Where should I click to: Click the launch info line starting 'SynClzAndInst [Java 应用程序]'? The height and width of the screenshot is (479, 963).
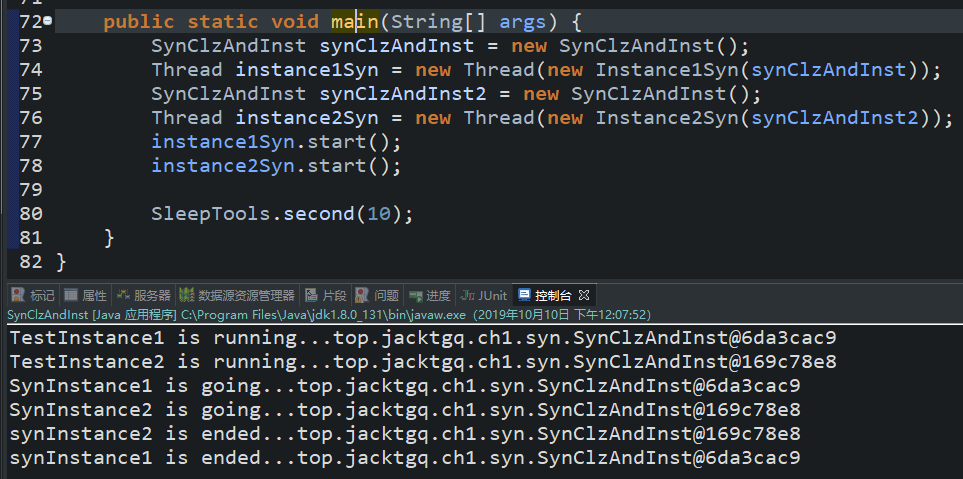tap(329, 315)
